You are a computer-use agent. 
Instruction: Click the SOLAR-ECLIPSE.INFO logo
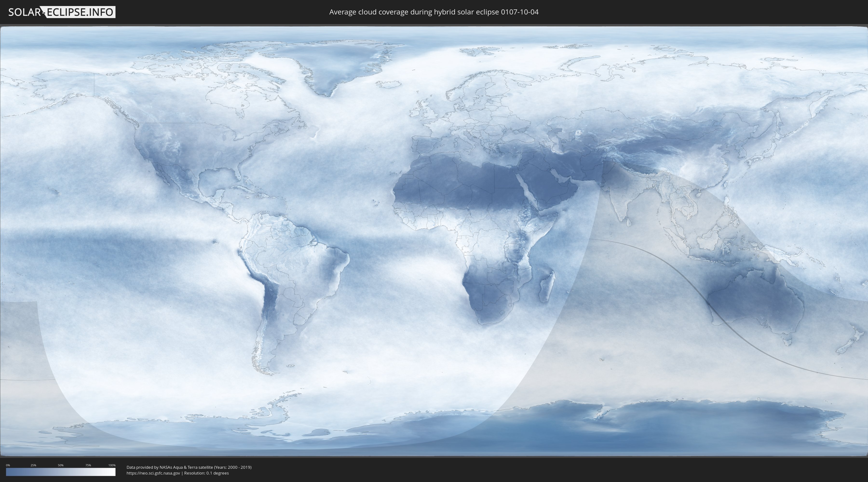(62, 12)
